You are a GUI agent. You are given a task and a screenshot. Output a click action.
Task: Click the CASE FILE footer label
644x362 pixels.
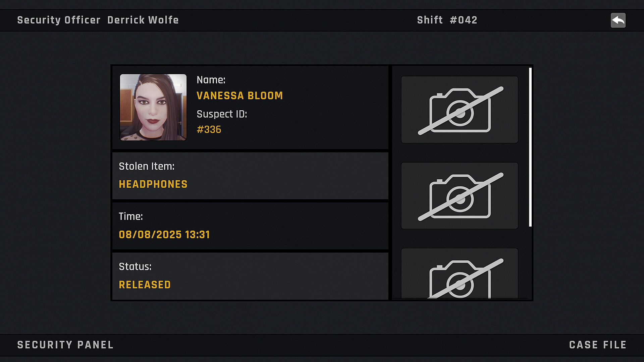[598, 345]
